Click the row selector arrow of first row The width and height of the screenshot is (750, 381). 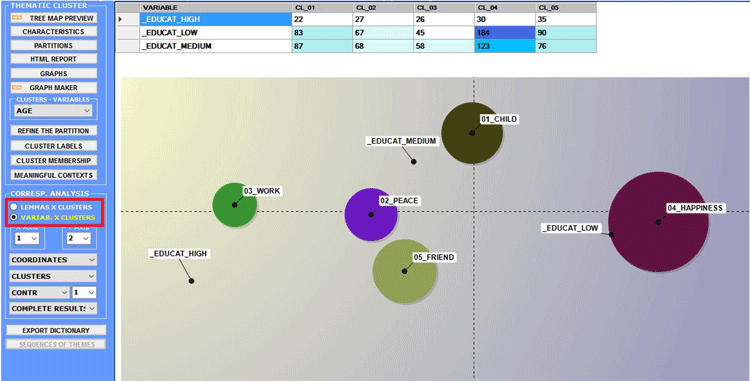pyautogui.click(x=128, y=19)
